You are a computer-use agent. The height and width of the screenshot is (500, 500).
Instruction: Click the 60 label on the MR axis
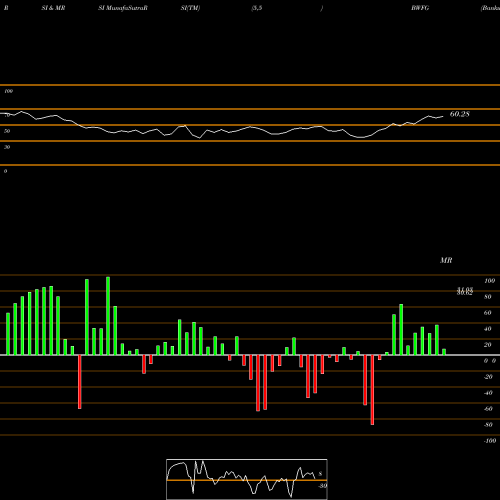[x=488, y=313]
